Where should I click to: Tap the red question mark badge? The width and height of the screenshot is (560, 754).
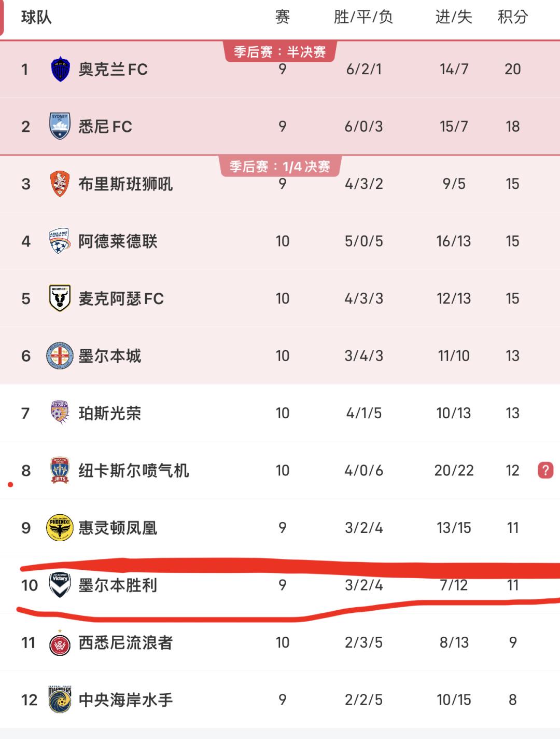point(545,470)
